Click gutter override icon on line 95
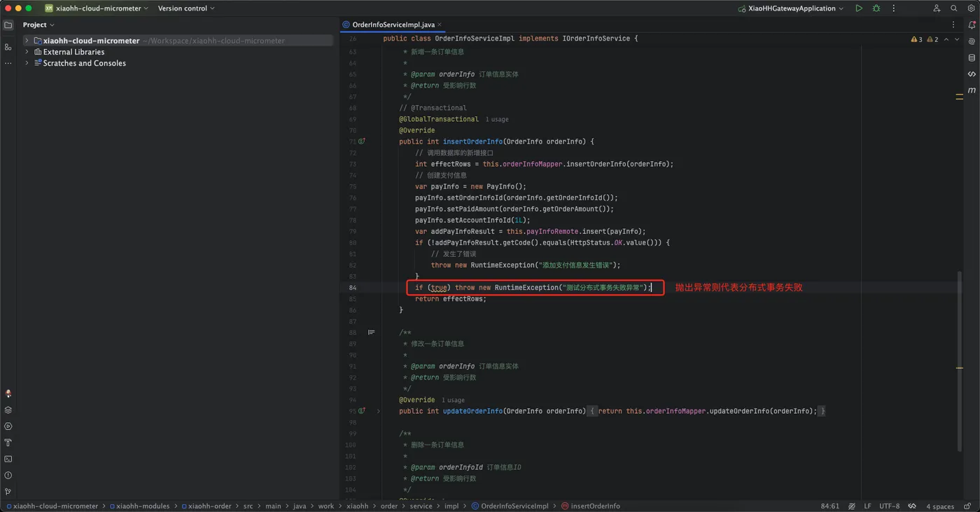 click(362, 411)
